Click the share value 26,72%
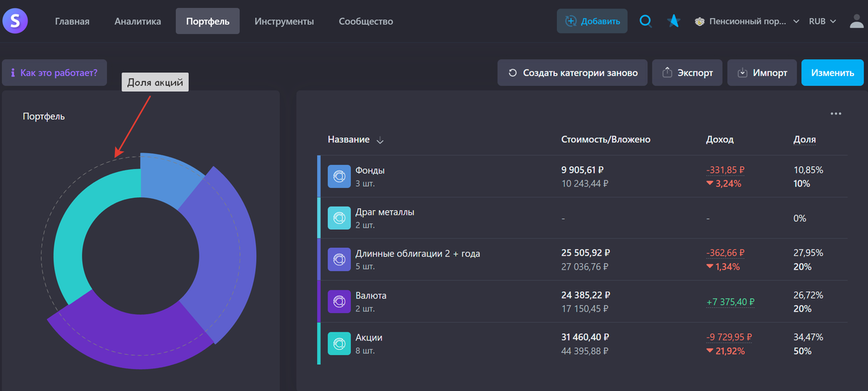868x391 pixels. (x=809, y=296)
